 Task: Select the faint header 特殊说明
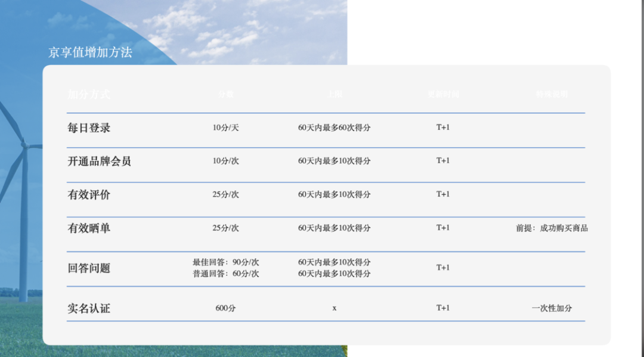[552, 94]
